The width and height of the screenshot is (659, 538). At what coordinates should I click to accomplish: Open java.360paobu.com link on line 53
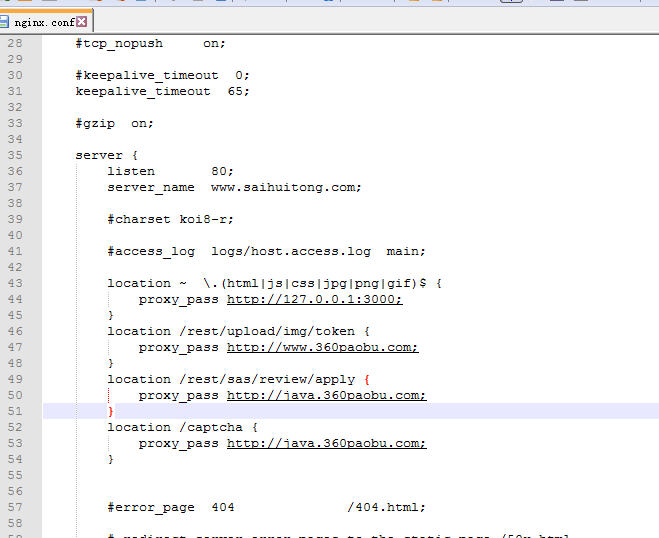pos(327,443)
